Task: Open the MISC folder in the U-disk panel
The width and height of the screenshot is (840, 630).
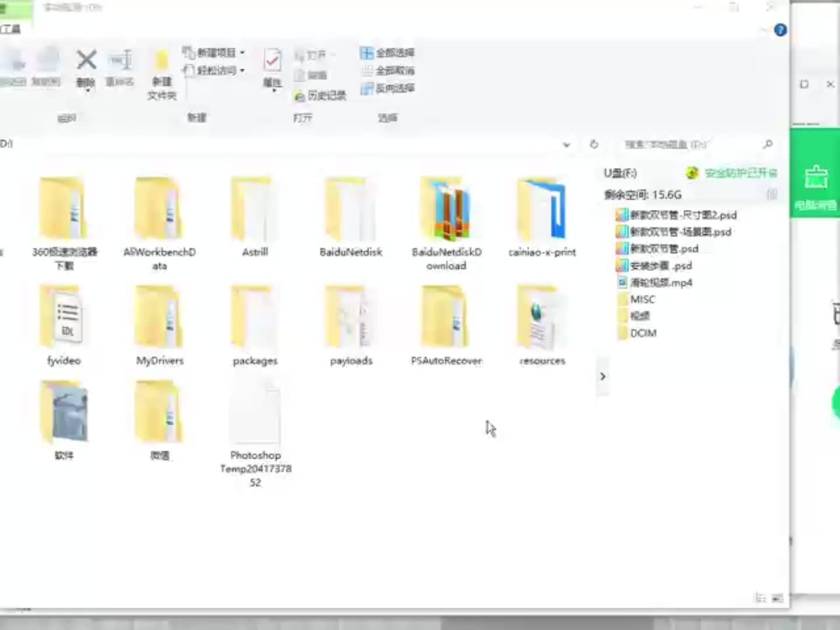Action: click(x=642, y=299)
